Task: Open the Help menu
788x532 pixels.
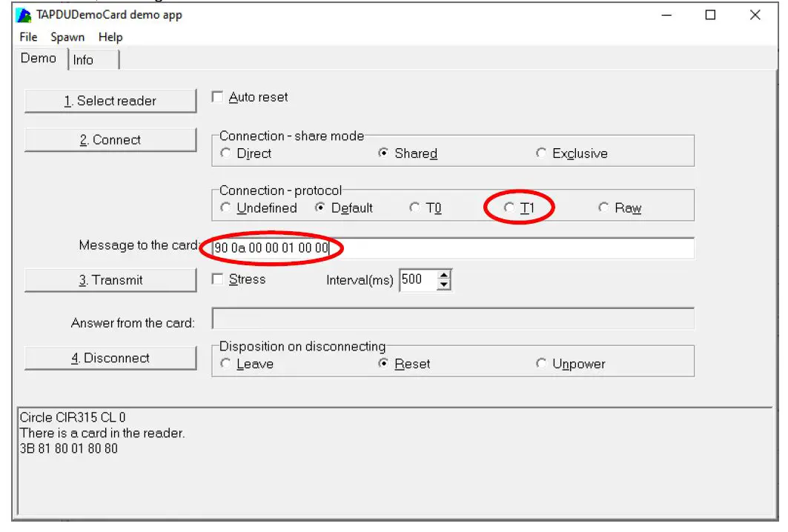Action: 110,37
